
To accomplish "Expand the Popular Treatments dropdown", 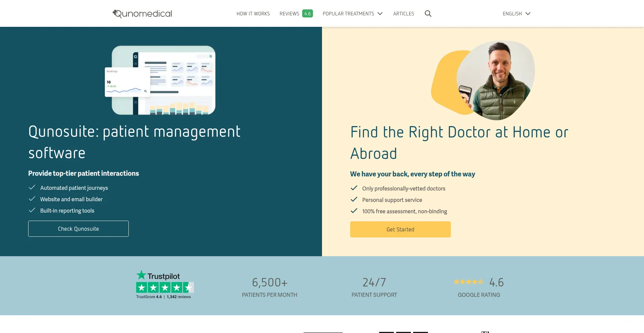I will coord(353,14).
